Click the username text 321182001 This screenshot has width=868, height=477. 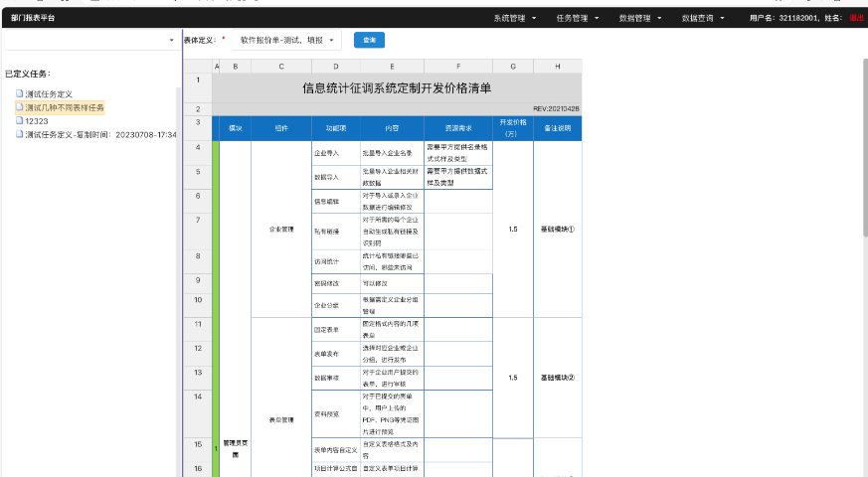(x=797, y=18)
